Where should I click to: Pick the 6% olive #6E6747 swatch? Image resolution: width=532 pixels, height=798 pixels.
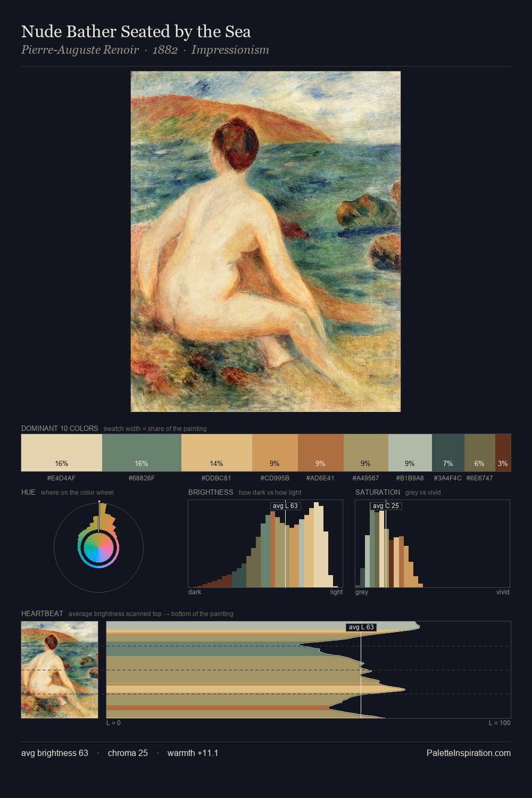[480, 453]
